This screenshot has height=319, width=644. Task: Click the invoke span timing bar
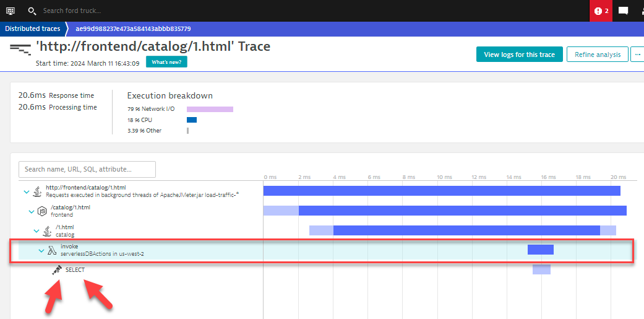540,250
